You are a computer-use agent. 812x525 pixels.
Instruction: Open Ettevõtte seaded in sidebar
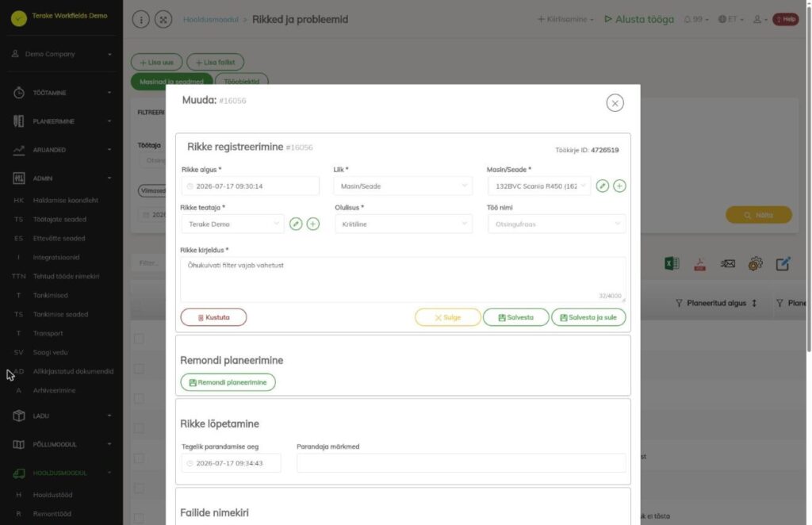59,238
